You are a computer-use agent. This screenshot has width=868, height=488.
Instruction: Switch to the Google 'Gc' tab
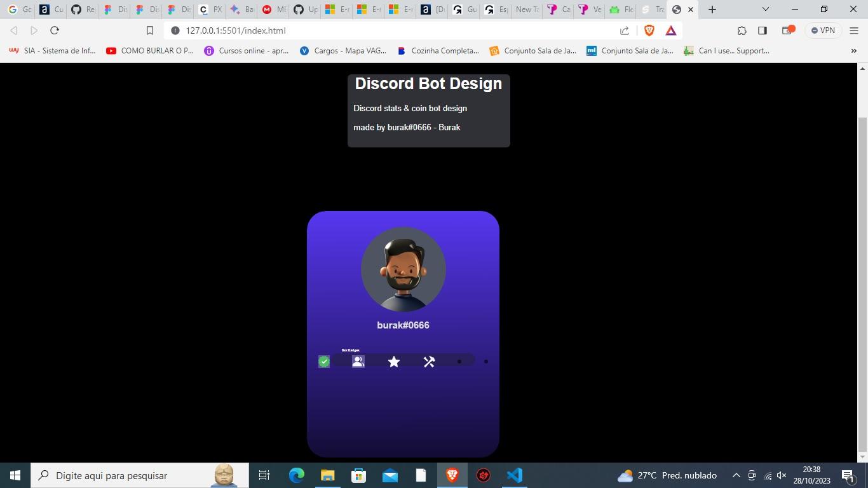click(x=19, y=10)
